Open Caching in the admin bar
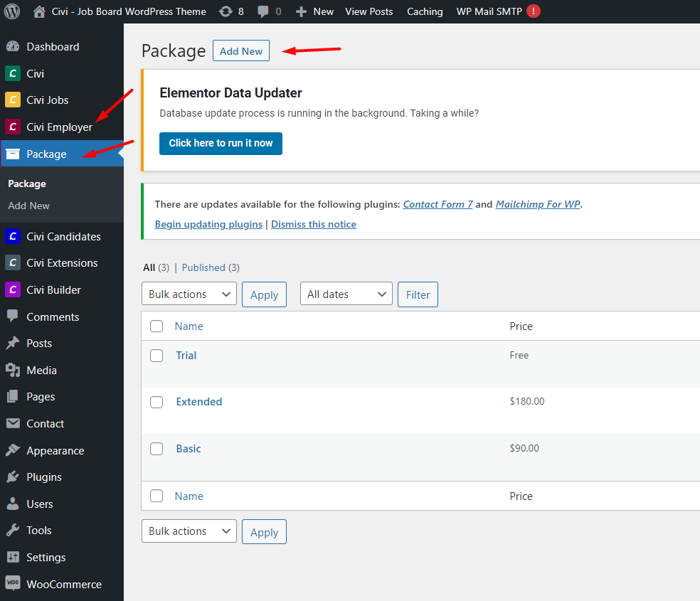 (425, 11)
